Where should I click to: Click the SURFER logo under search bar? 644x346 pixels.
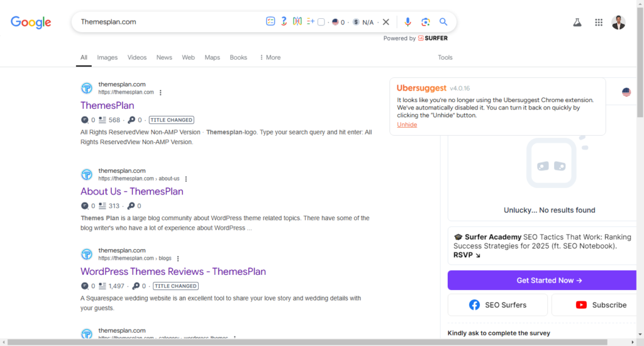[433, 38]
